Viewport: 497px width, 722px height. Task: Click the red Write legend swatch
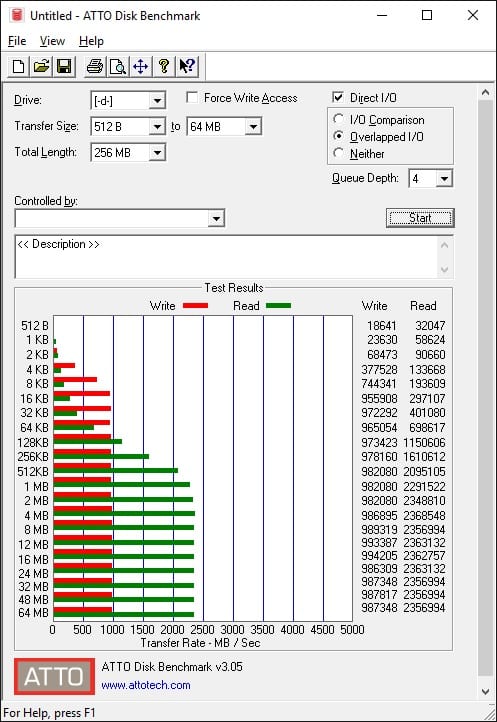(195, 305)
